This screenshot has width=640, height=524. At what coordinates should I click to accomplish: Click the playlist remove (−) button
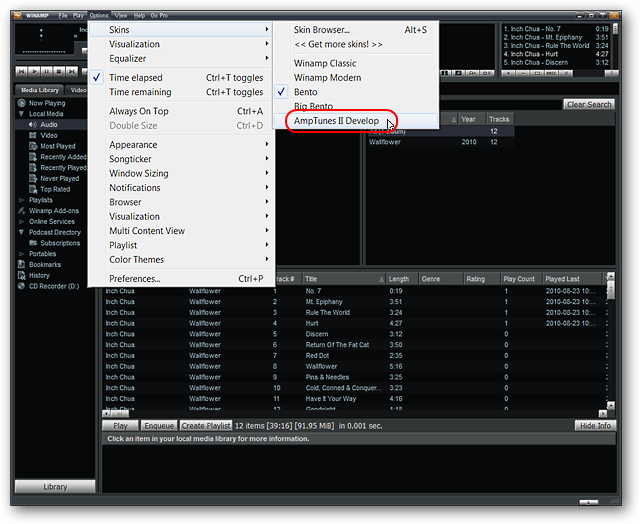[x=523, y=73]
